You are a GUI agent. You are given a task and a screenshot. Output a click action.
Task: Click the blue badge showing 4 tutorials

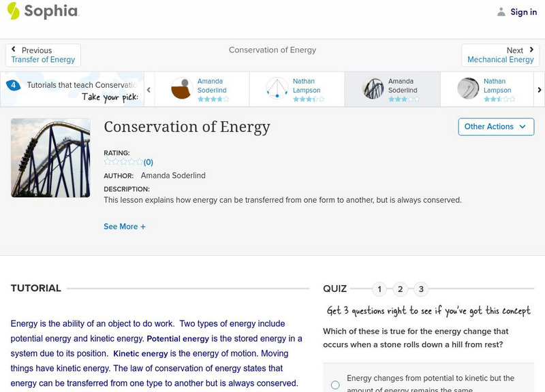[x=13, y=85]
